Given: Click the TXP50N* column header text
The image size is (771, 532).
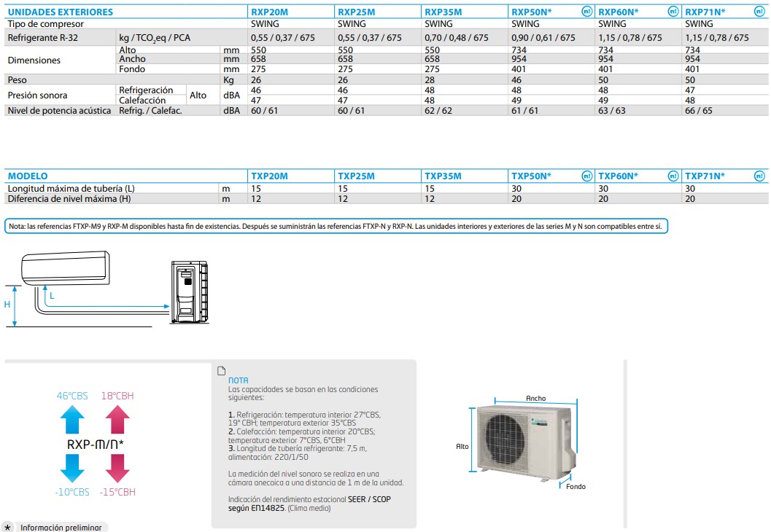Looking at the screenshot, I should click(532, 176).
